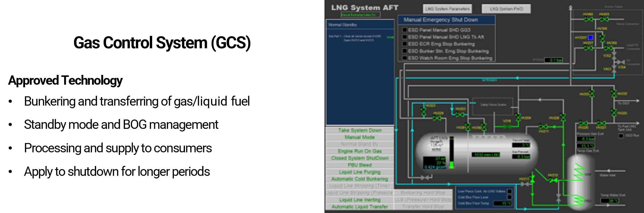Check ESD Watch Room Emg Stop Bunkering
The width and height of the screenshot is (644, 213).
pyautogui.click(x=405, y=58)
